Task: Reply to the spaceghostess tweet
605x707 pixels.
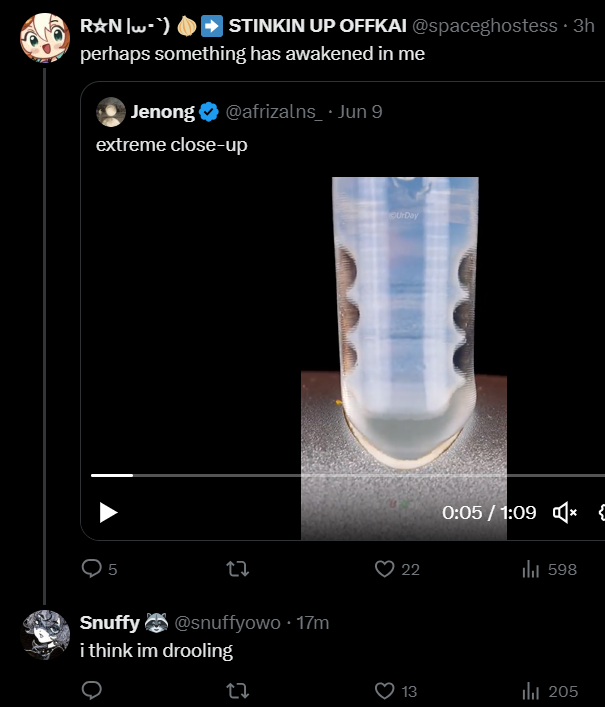Action: [x=92, y=569]
